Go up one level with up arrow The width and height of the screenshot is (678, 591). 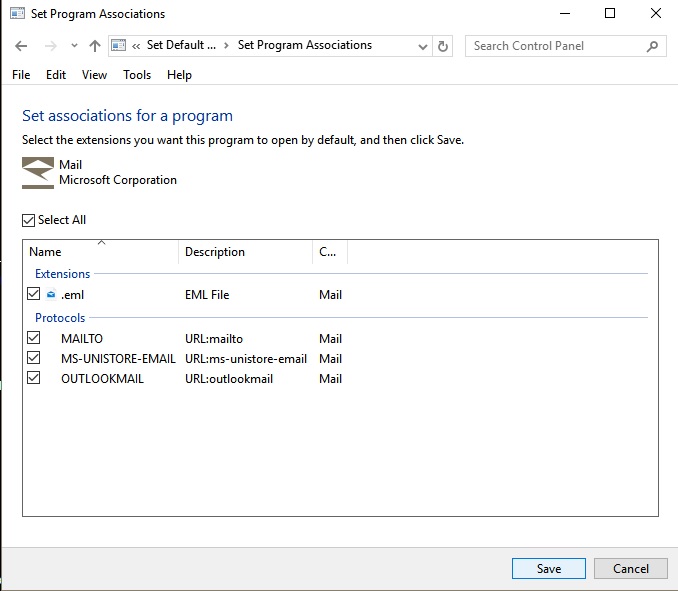coord(95,46)
